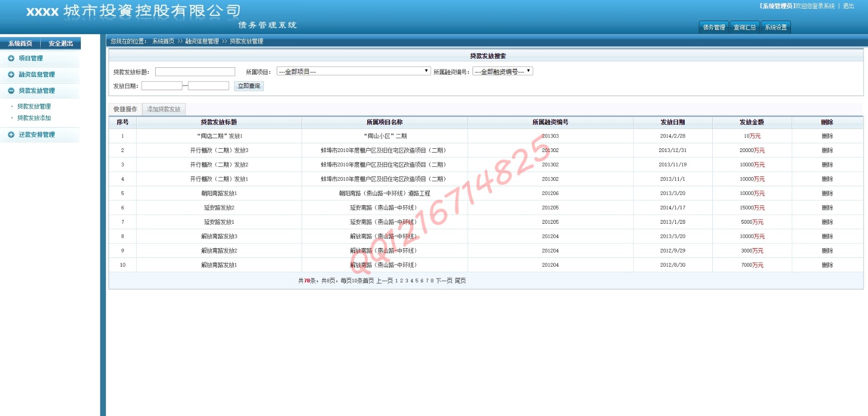This screenshot has height=416, width=868.
Task: Jump to 尾页 in pagination
Action: tap(460, 281)
